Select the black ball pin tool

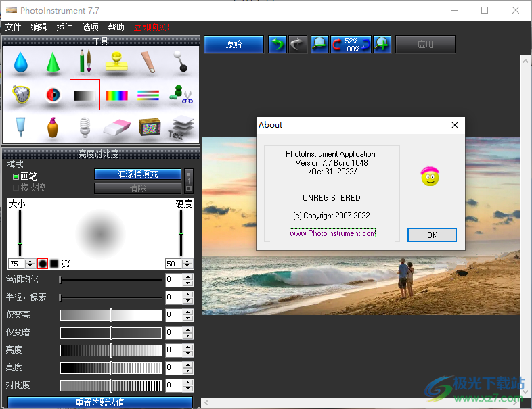coord(181,62)
